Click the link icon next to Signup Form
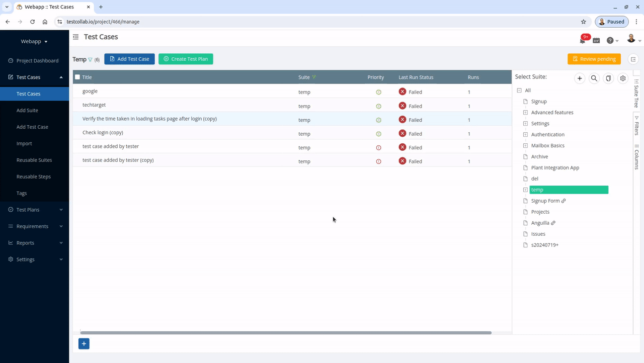644x363 pixels. tap(563, 201)
